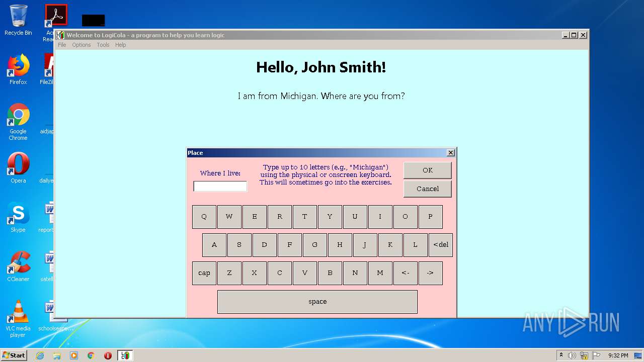
Task: Tap the I key on onscreen keyboard
Action: click(x=380, y=217)
